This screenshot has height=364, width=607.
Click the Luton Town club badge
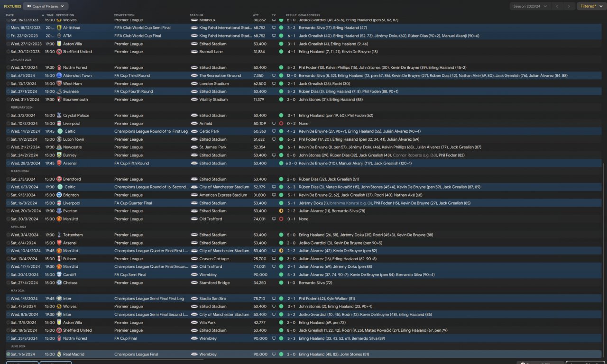pyautogui.click(x=59, y=139)
